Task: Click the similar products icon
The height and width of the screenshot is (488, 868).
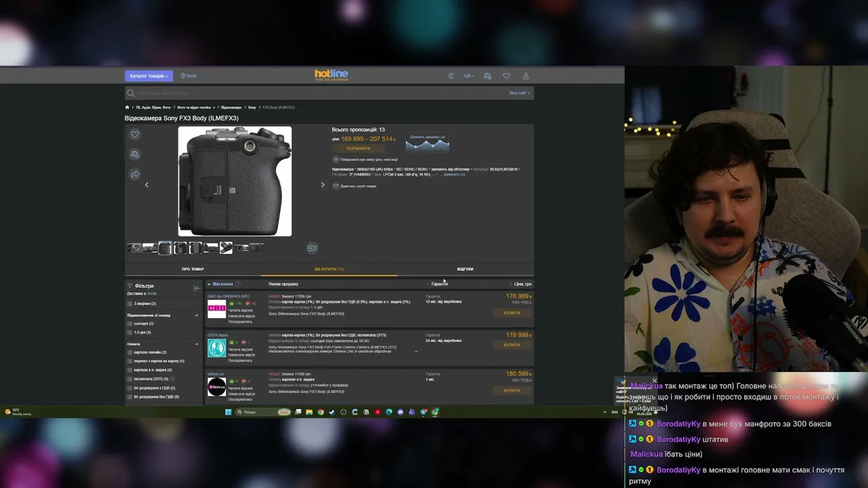Action: [x=336, y=186]
